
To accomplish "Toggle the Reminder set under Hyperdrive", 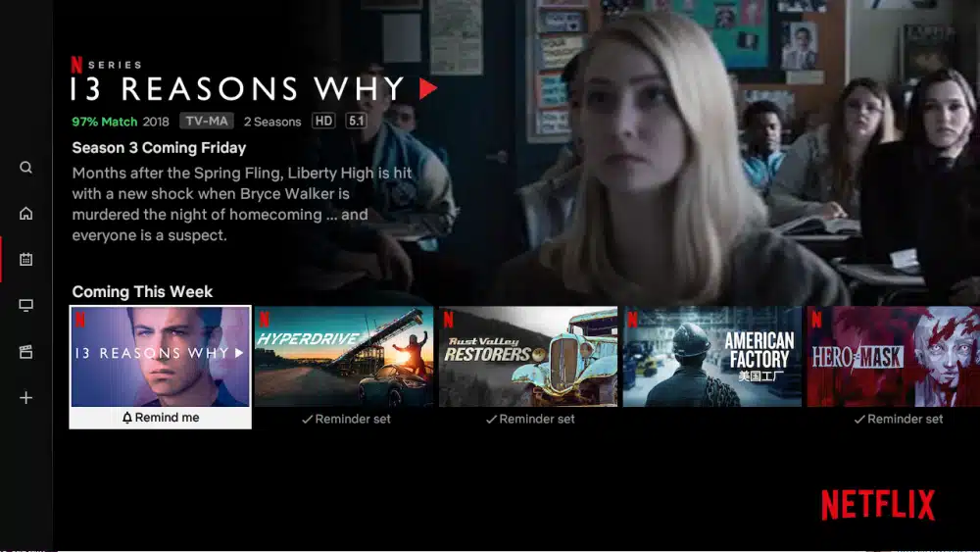I will 346,420.
